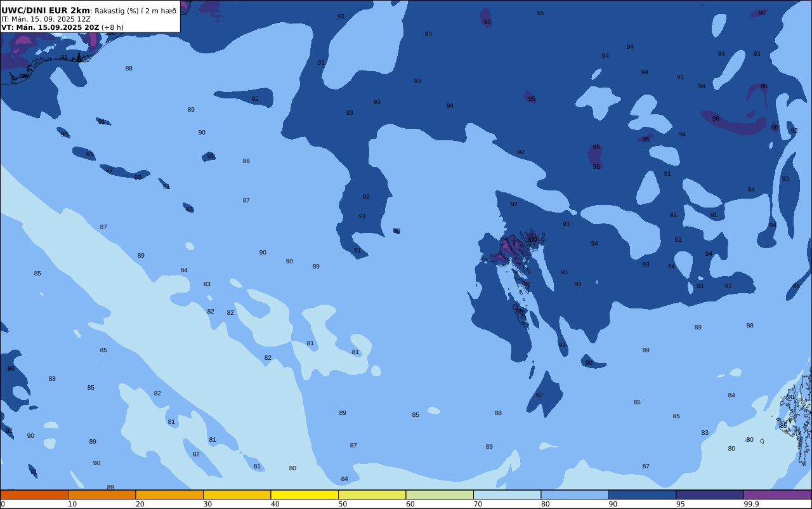Click the forecast offset '(+8 h)'

(x=112, y=27)
